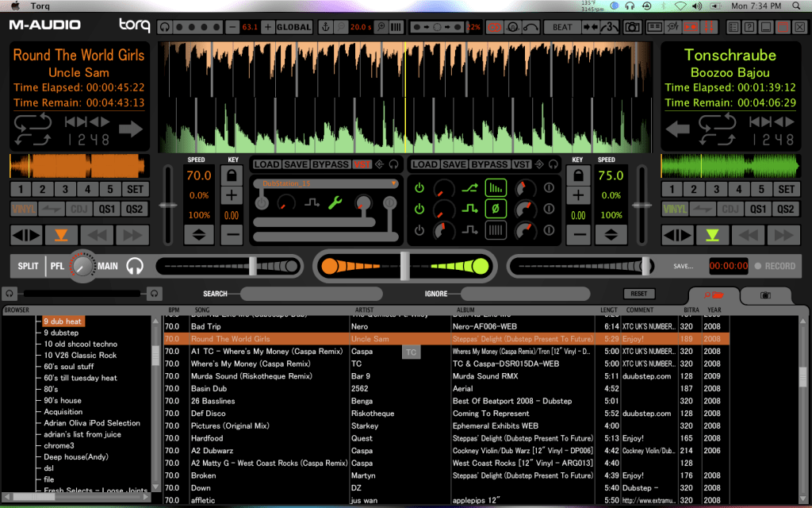812x508 pixels.
Task: Sort list by ALBUM column header
Action: (x=465, y=310)
